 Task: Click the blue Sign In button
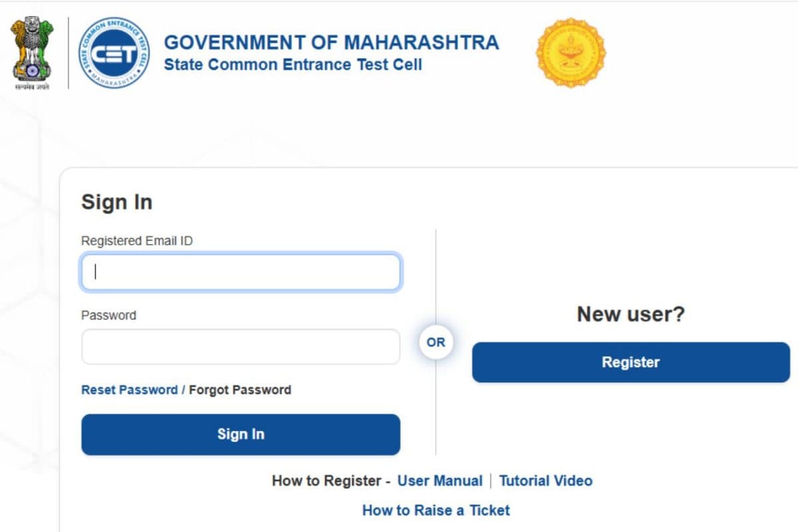(x=241, y=434)
